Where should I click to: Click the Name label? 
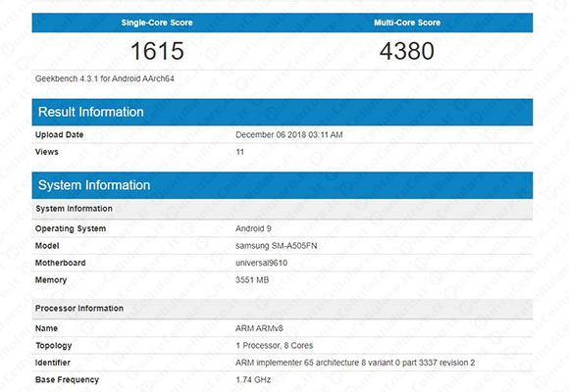46,328
